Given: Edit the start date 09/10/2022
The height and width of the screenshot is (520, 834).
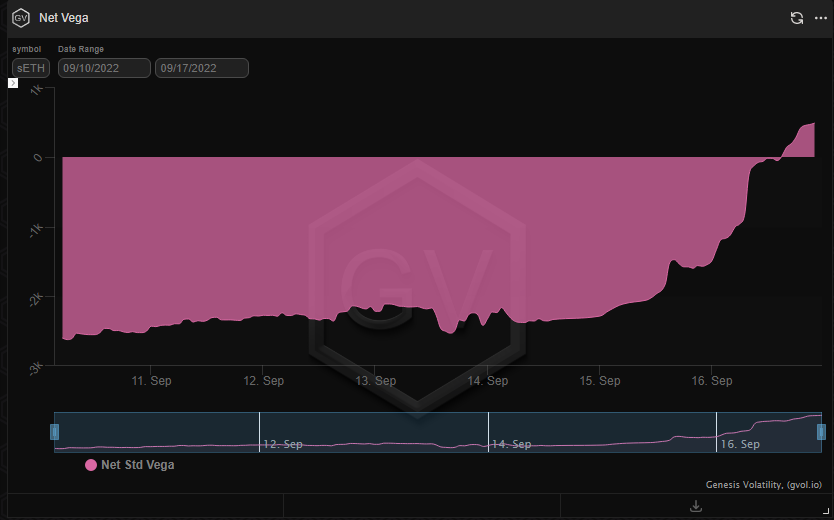Looking at the screenshot, I should click(104, 68).
